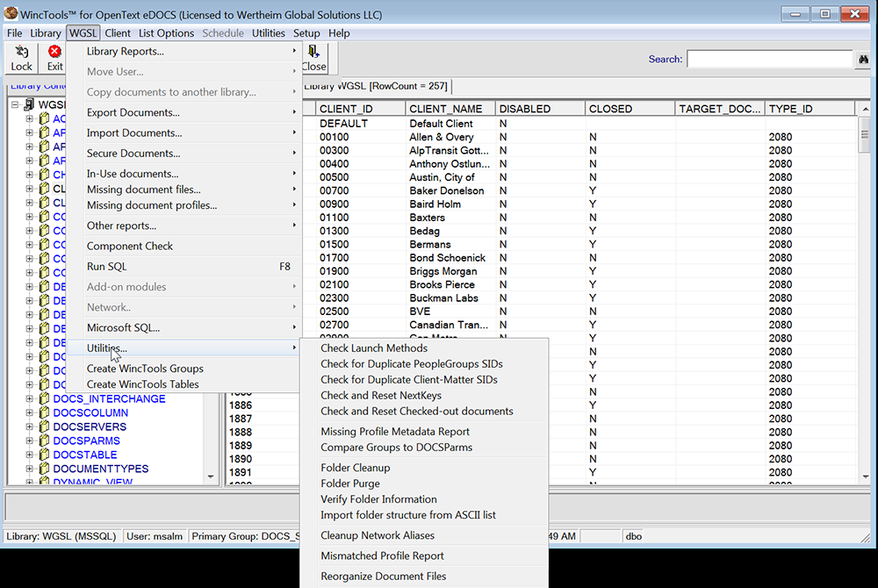Click the WincTools application title icon
Viewport: 878px width, 588px height.
[11, 13]
